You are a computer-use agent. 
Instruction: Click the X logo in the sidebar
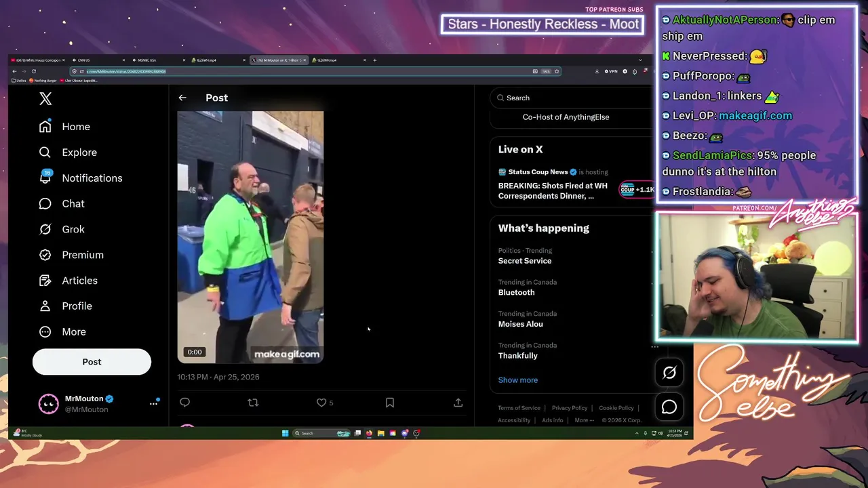45,99
